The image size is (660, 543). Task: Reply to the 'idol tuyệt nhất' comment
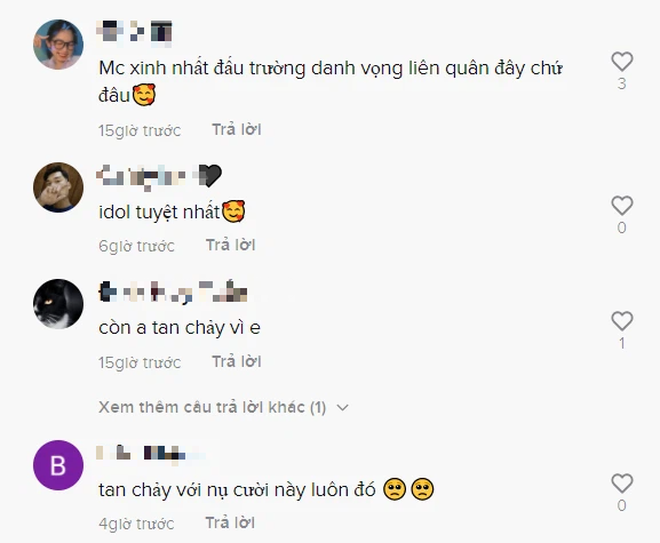230,245
